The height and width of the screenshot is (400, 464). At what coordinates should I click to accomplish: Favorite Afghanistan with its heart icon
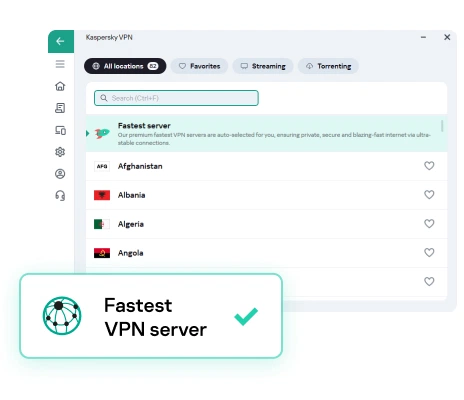pyautogui.click(x=429, y=166)
